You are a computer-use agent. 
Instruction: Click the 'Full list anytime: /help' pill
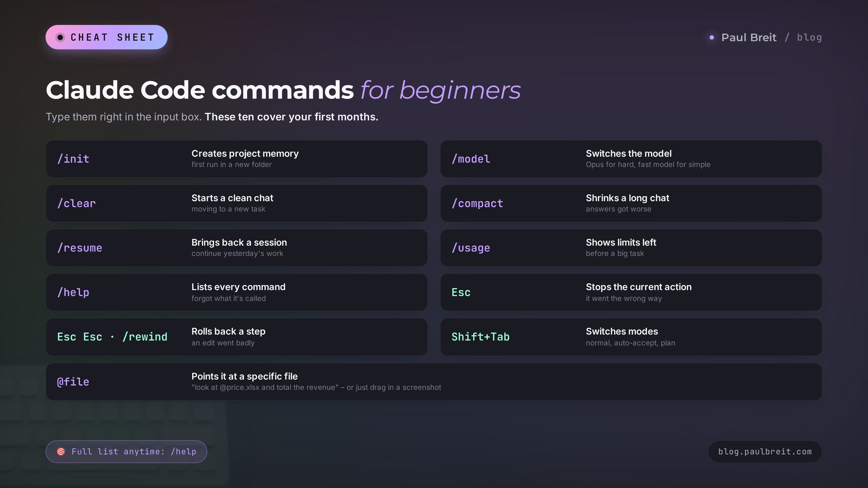126,452
